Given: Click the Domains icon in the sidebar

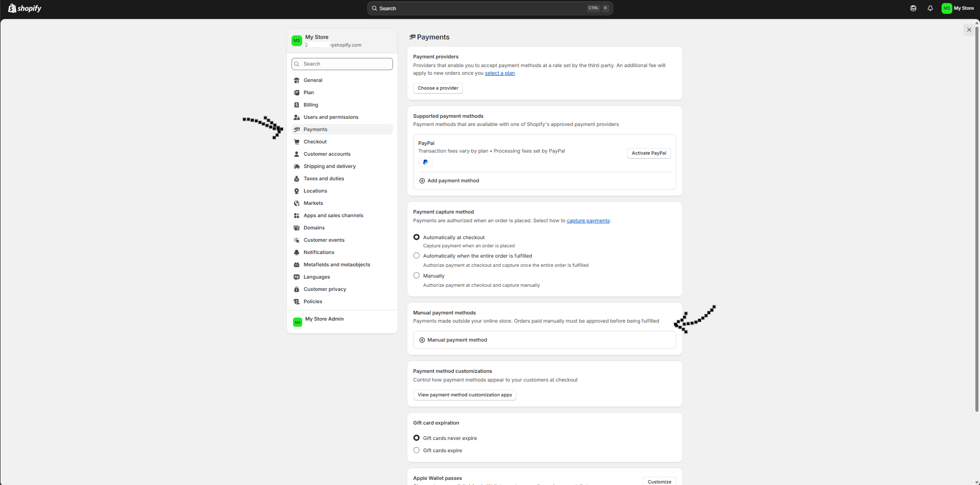Looking at the screenshot, I should (x=297, y=228).
